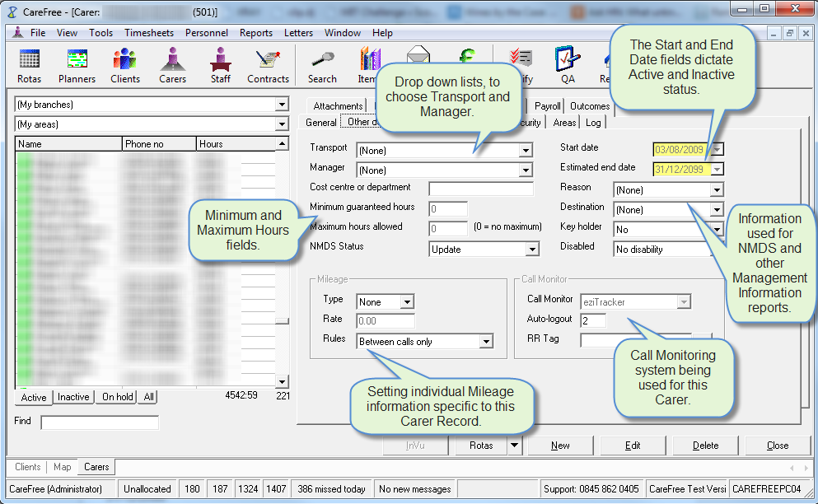Viewport: 818px width, 504px height.
Task: Open the Staff toolbar icon
Action: tap(220, 65)
